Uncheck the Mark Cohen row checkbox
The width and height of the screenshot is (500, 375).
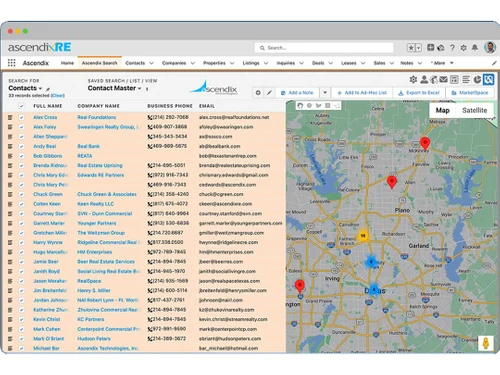coord(21,329)
